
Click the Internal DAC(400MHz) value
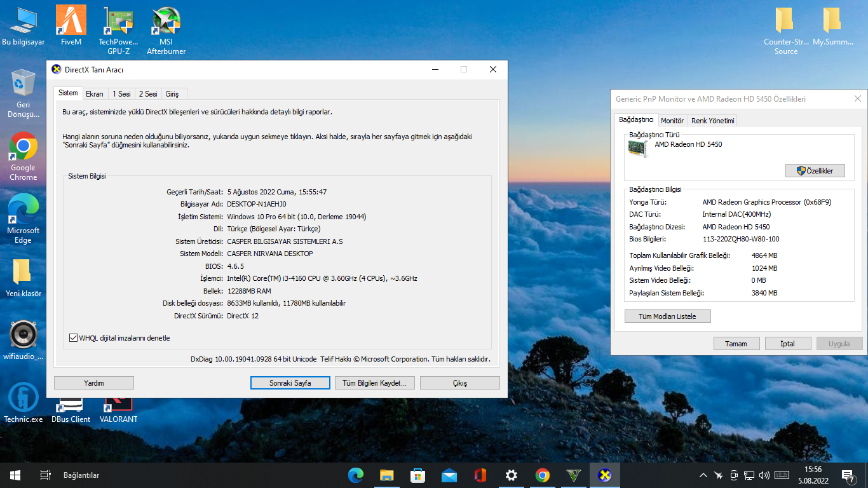point(736,214)
